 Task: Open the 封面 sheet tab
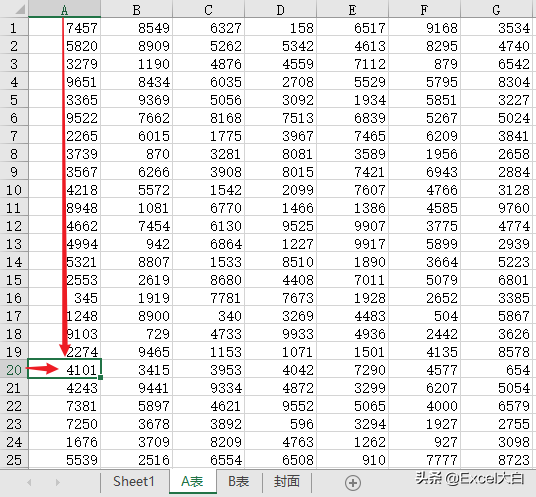[x=287, y=481]
